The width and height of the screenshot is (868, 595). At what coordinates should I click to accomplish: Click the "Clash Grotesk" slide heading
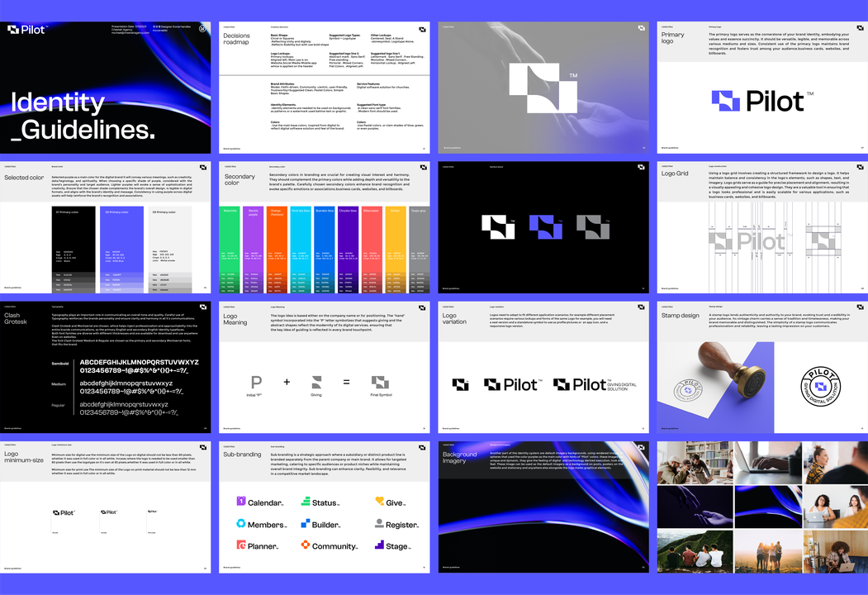(16, 318)
